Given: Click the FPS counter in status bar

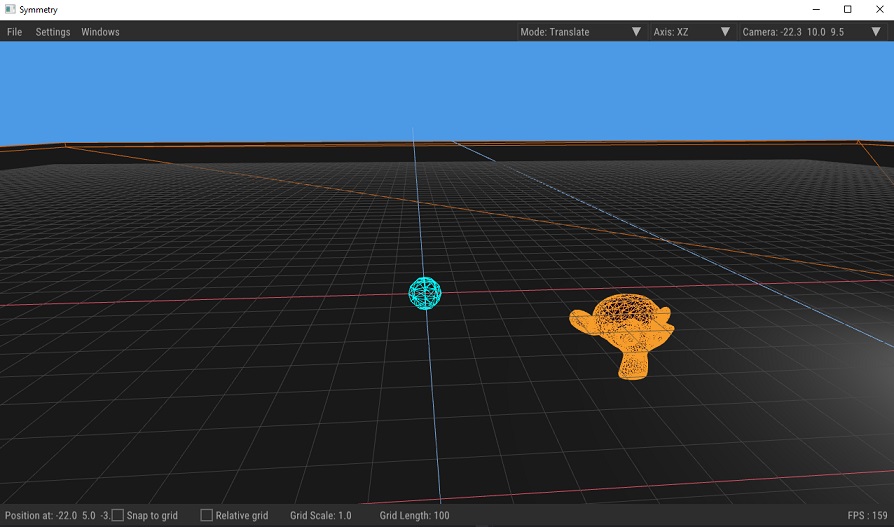Looking at the screenshot, I should click(x=867, y=516).
